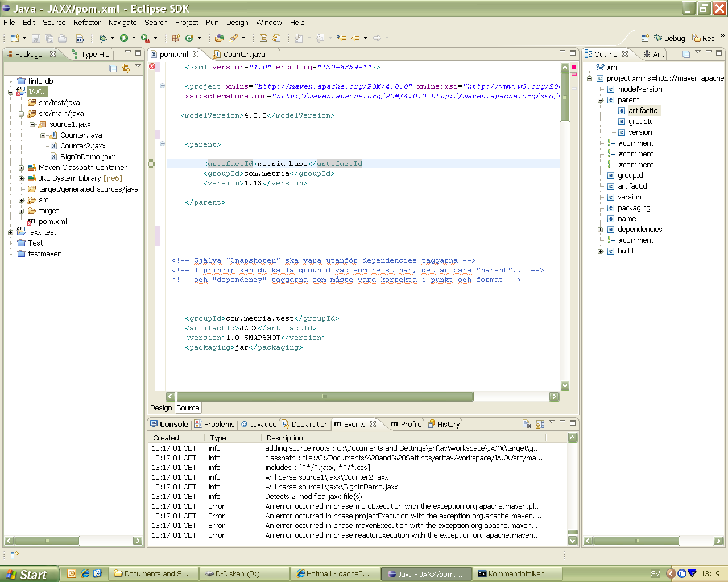Expand the Maven Classpath Container node
Image resolution: width=728 pixels, height=582 pixels.
click(x=21, y=168)
